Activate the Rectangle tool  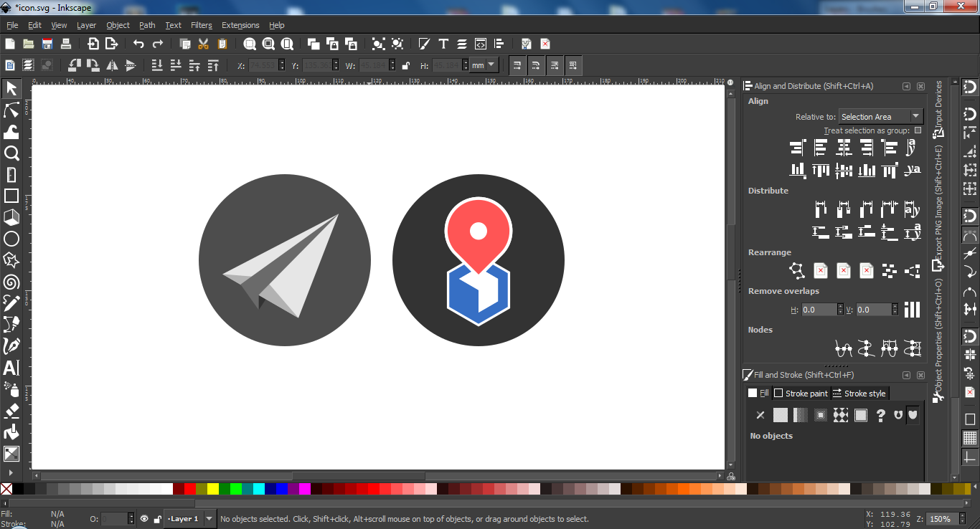[11, 196]
